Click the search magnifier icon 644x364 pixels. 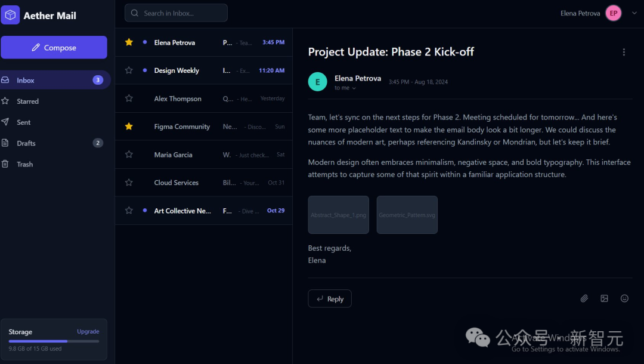coord(134,13)
